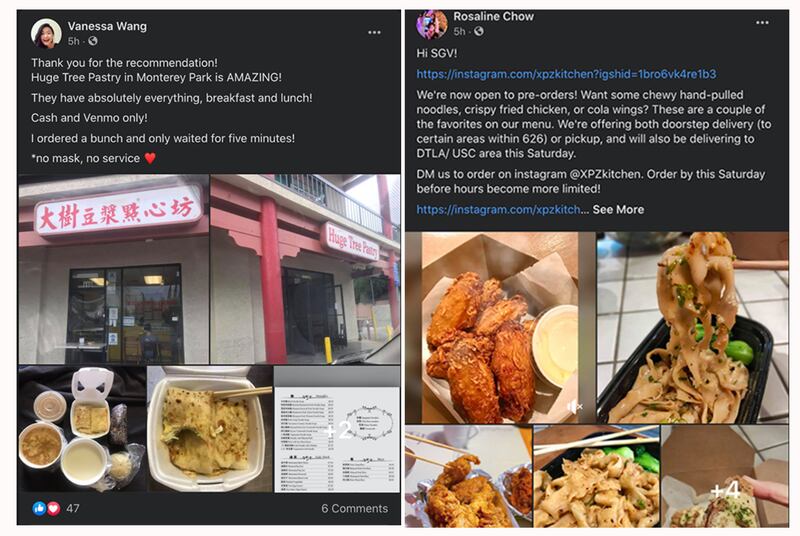The height and width of the screenshot is (536, 800).
Task: Click the Rosaline Chow name
Action: click(x=493, y=16)
